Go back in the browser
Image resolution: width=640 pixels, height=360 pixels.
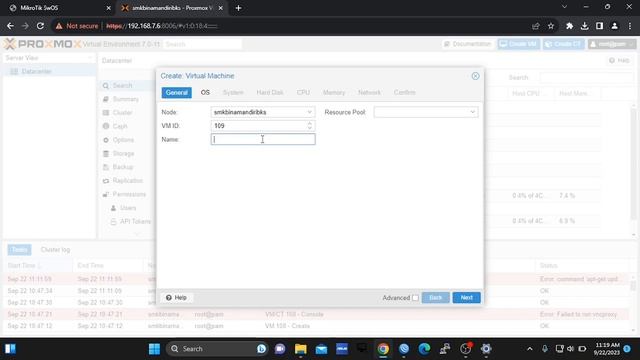[x=10, y=26]
